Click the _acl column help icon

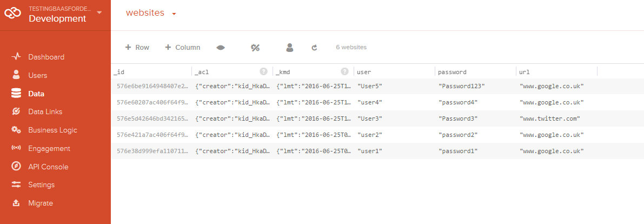coord(263,71)
